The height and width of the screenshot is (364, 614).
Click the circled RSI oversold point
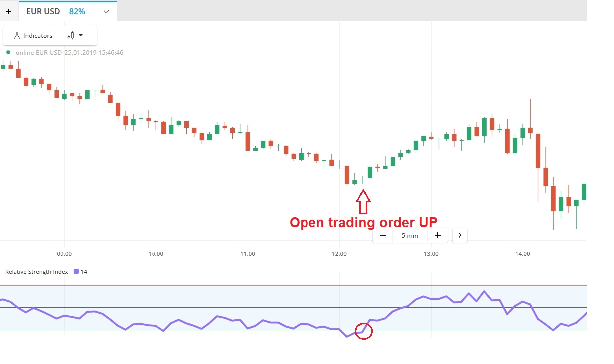pos(364,332)
